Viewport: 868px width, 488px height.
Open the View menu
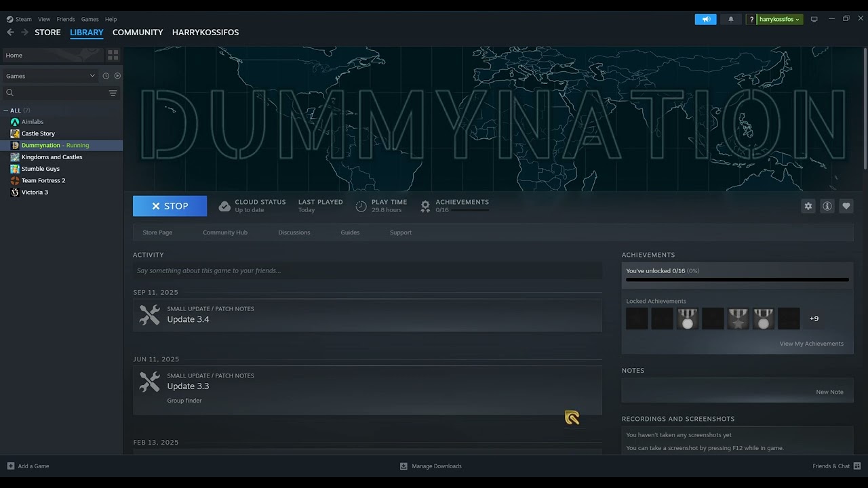(44, 19)
